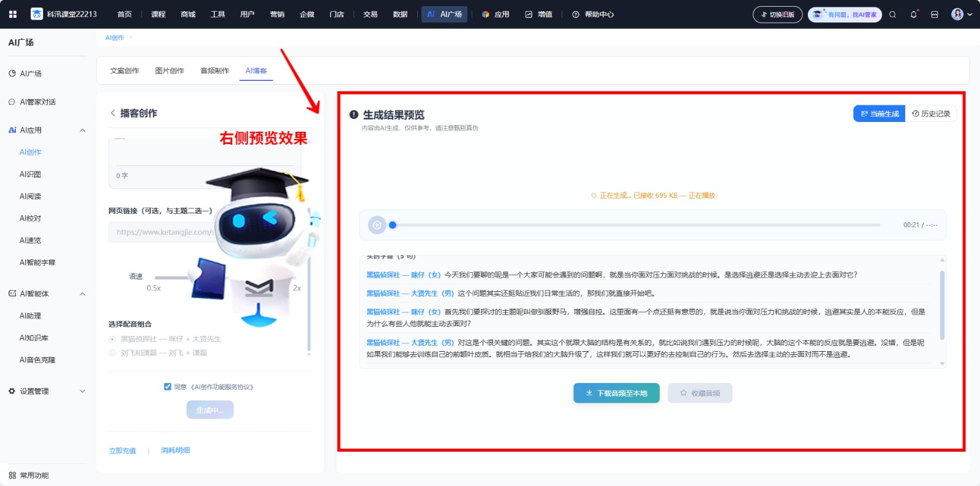Open the user avatar menu

tap(957, 14)
